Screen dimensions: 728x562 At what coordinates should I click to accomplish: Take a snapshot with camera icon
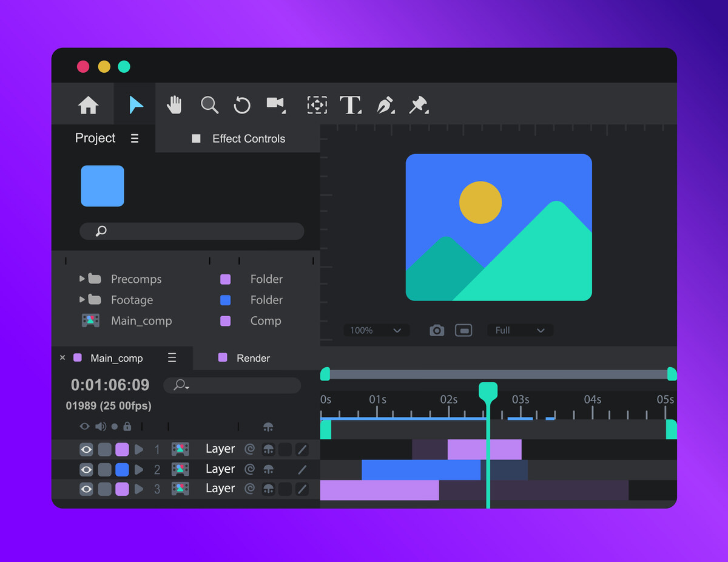tap(437, 330)
